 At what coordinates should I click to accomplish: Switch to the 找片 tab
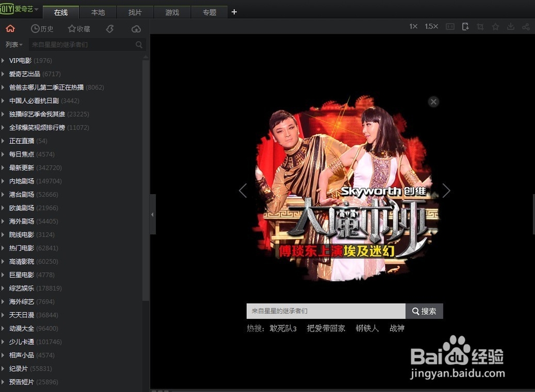pos(135,12)
